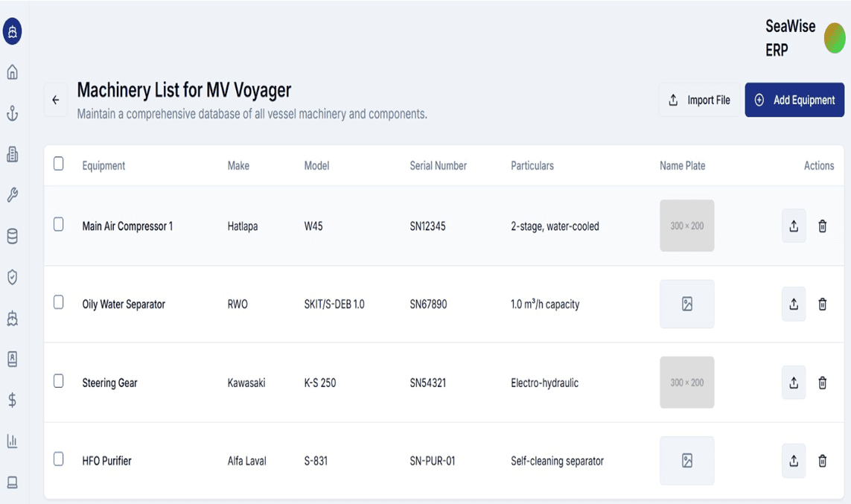Screen dimensions: 851x504
Task: Upload a name plate for Main Air Compressor 1
Action: (x=794, y=226)
